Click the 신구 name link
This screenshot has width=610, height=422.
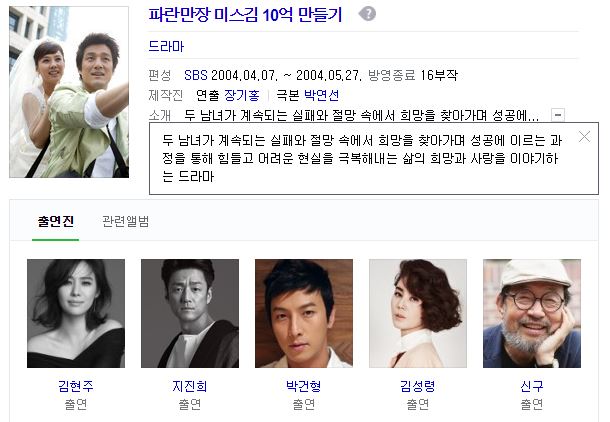coord(532,386)
